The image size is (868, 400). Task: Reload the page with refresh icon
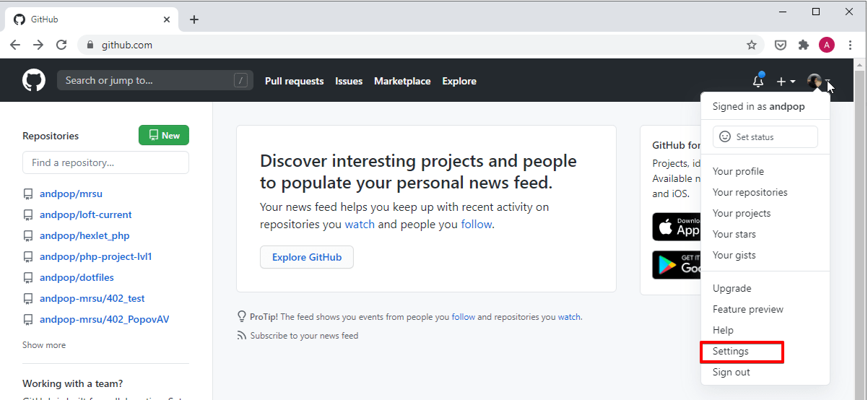pos(62,45)
